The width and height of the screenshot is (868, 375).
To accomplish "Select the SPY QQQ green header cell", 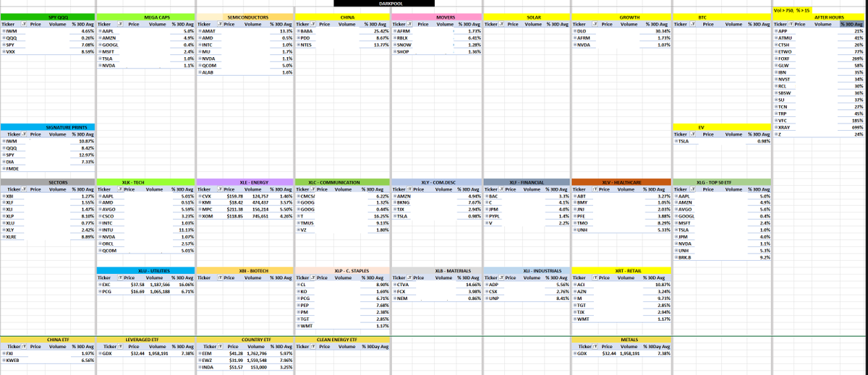I will point(48,17).
